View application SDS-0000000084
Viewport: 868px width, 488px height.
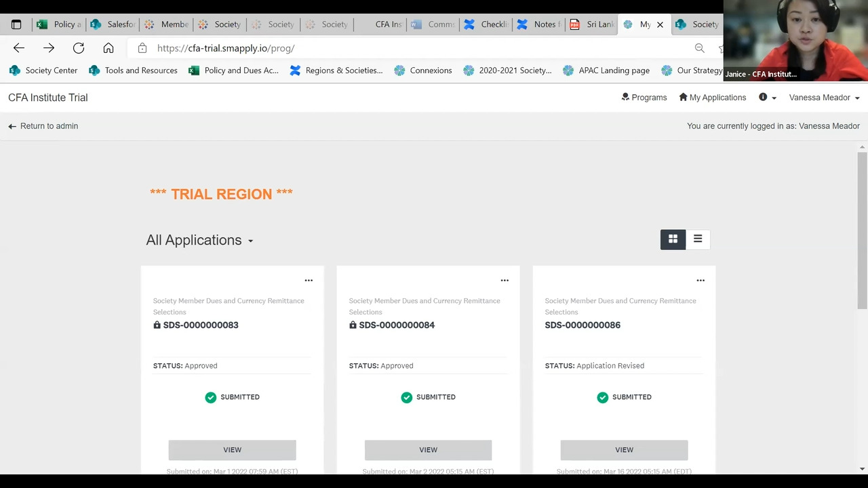[x=428, y=450]
